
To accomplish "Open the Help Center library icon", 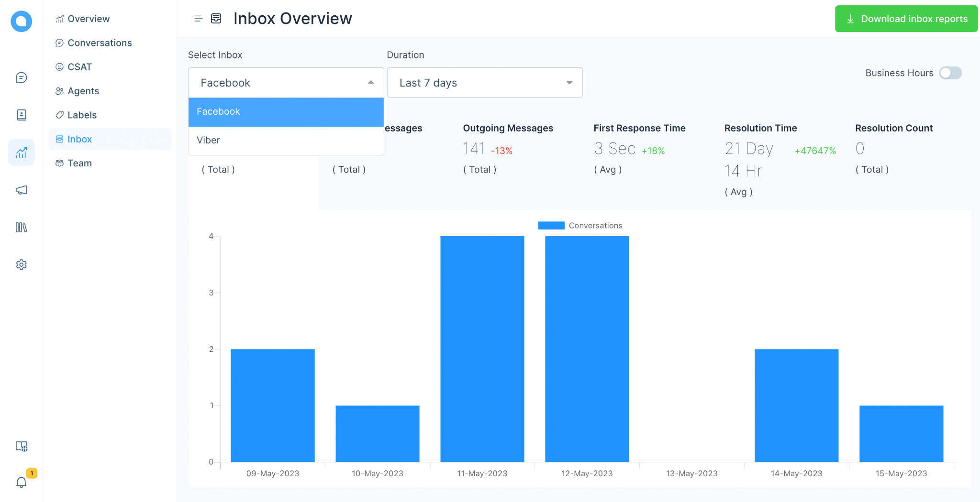I will pos(21,227).
